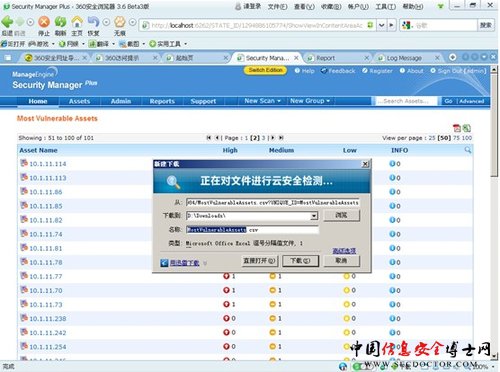Image resolution: width=500 pixels, height=372 pixels.
Task: Jump to last page pager icon
Action: (x=281, y=138)
